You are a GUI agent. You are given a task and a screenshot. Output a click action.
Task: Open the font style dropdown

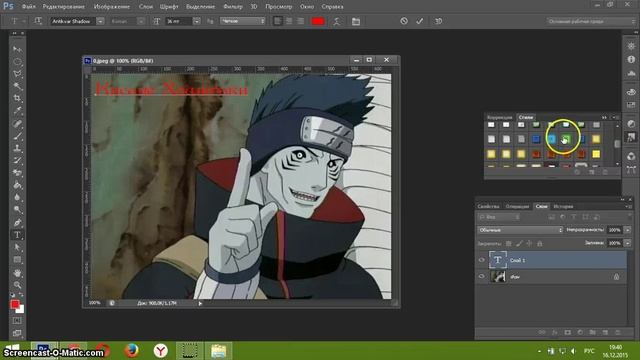141,21
